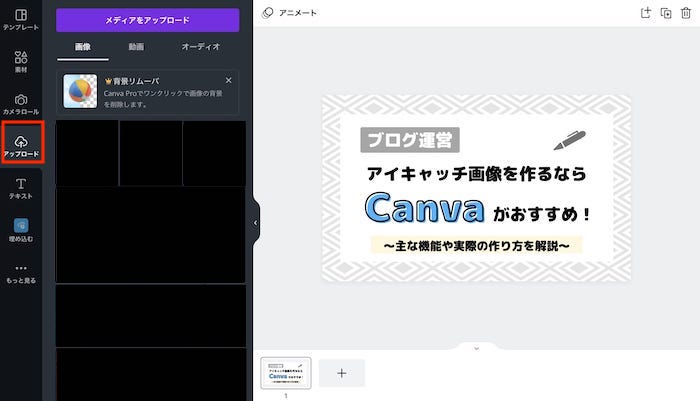The image size is (700, 401).
Task: Select the 〜主な機能や実際の作り方を解説〜 subtitle
Action: pos(476,245)
